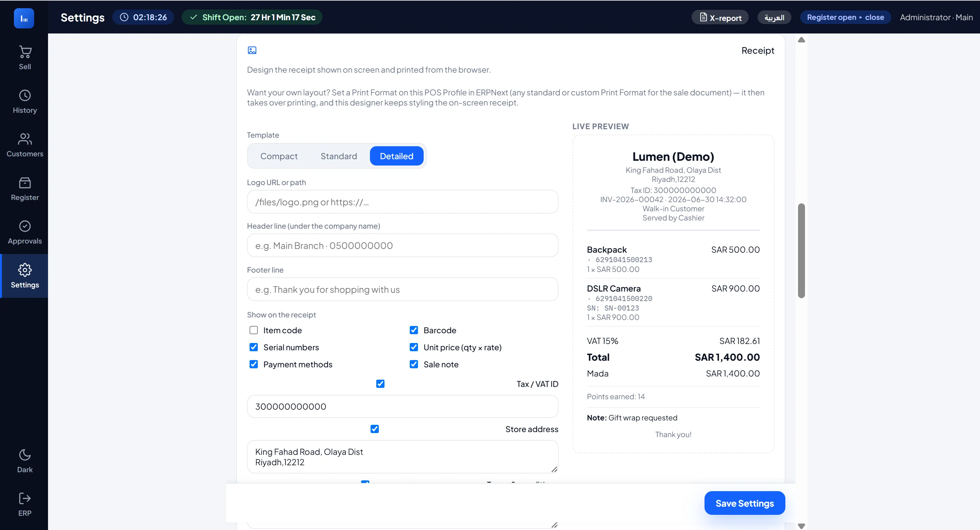Go to History in the sidebar
This screenshot has height=530, width=980.
click(x=25, y=102)
